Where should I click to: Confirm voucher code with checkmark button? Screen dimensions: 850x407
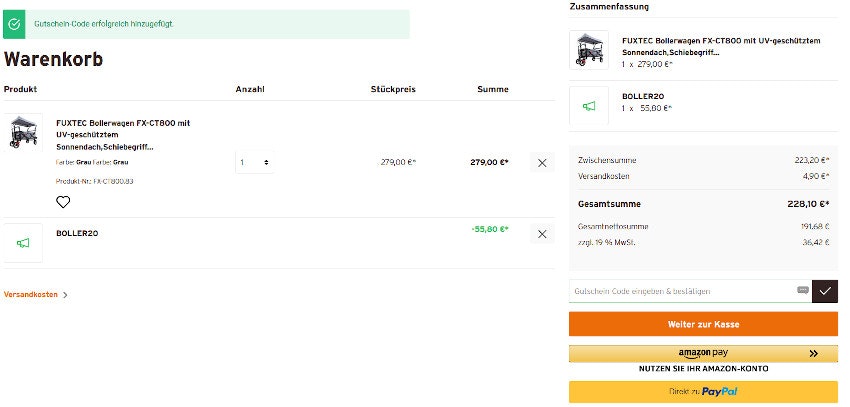tap(824, 291)
